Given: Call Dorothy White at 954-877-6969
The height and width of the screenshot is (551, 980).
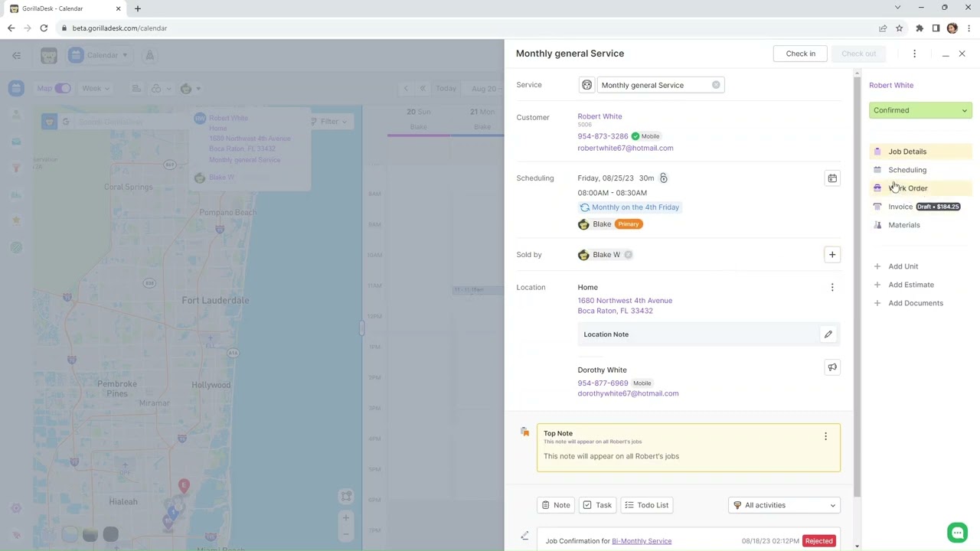Looking at the screenshot, I should [x=603, y=383].
